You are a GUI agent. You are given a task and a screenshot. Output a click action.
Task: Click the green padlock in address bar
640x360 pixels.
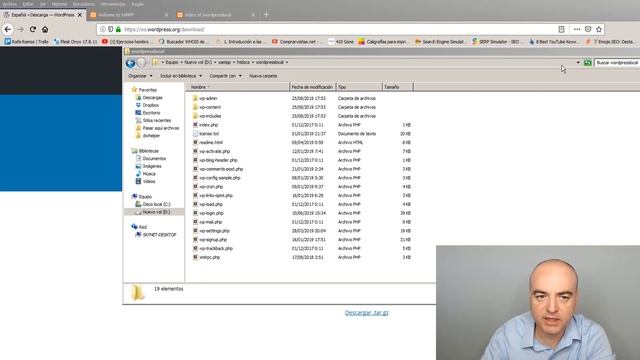coord(118,29)
